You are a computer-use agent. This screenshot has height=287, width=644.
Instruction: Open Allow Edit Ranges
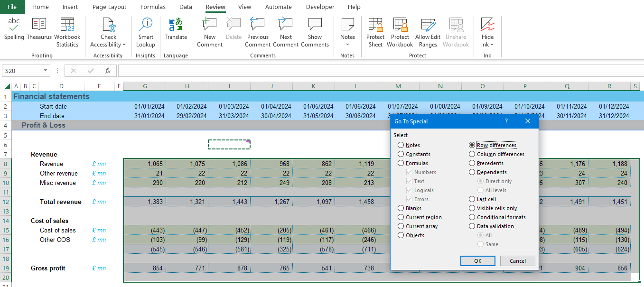point(428,32)
